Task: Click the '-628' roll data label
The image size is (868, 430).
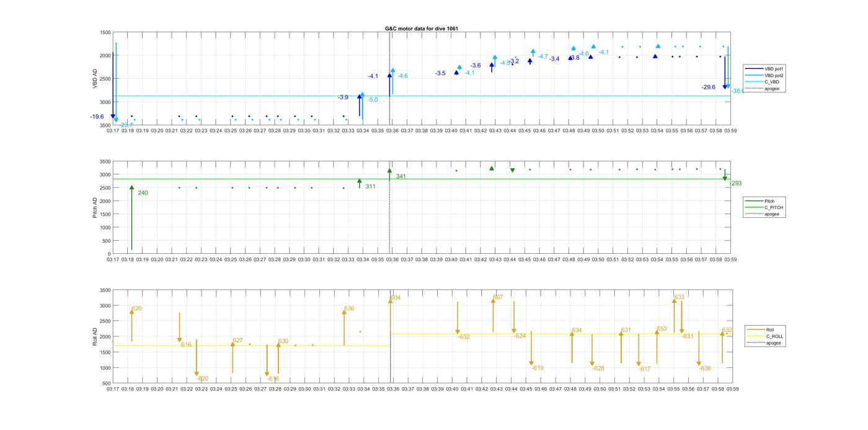Action: click(x=598, y=369)
